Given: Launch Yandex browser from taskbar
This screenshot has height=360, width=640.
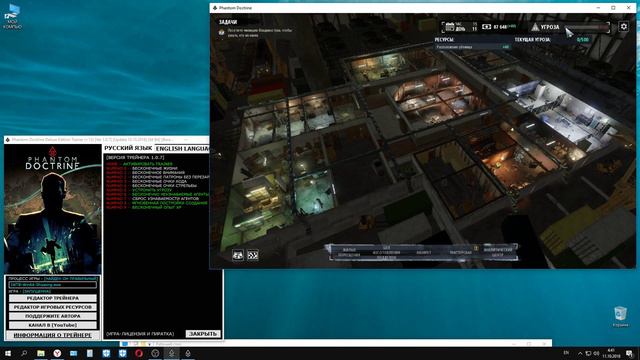Looking at the screenshot, I should [x=57, y=353].
